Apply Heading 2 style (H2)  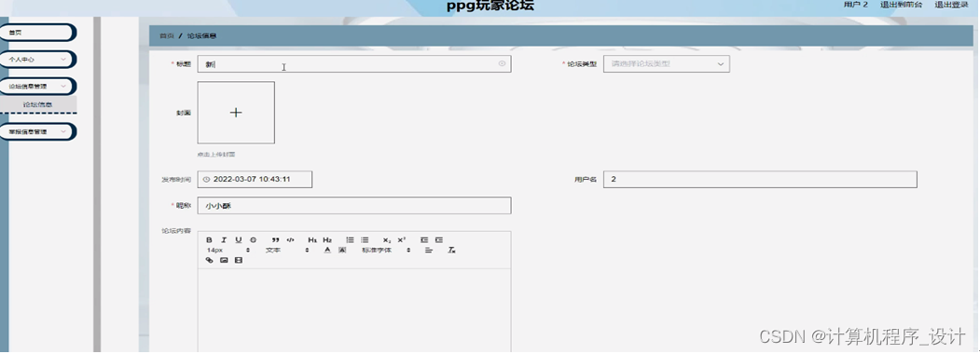coord(327,239)
